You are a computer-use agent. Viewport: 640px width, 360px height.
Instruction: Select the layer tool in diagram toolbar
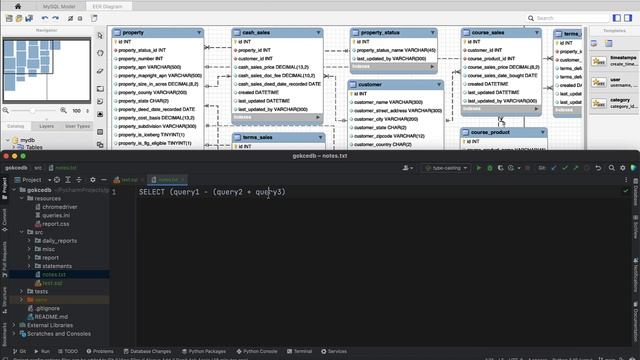(100, 89)
